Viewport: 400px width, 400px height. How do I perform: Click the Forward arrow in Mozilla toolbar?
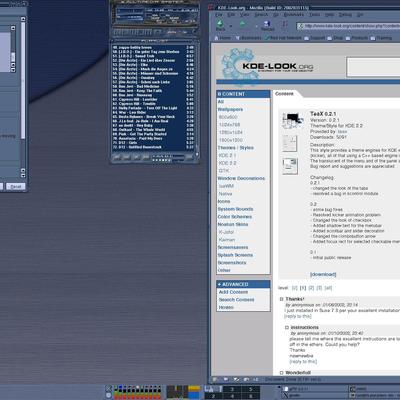pyautogui.click(x=243, y=24)
